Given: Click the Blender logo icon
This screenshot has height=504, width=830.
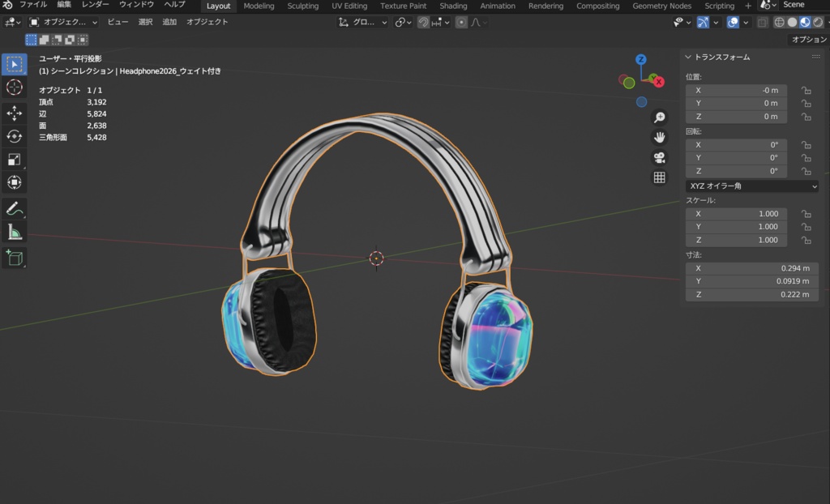Looking at the screenshot, I should [x=7, y=5].
